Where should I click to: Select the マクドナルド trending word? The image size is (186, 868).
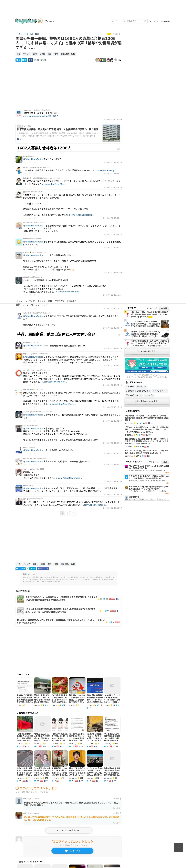coord(160,391)
